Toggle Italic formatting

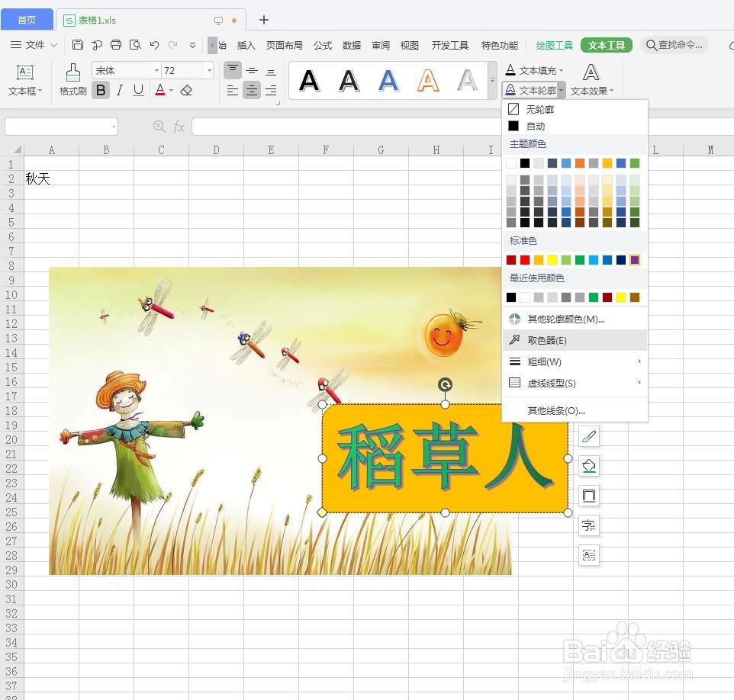(120, 90)
